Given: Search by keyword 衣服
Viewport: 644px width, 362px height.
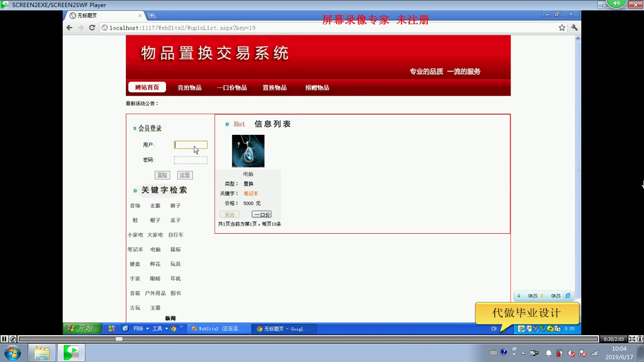Looking at the screenshot, I should 155,206.
